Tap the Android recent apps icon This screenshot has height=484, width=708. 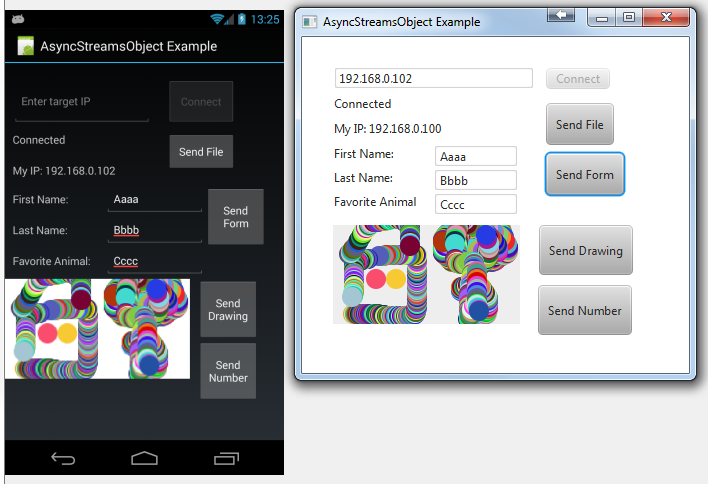click(226, 458)
